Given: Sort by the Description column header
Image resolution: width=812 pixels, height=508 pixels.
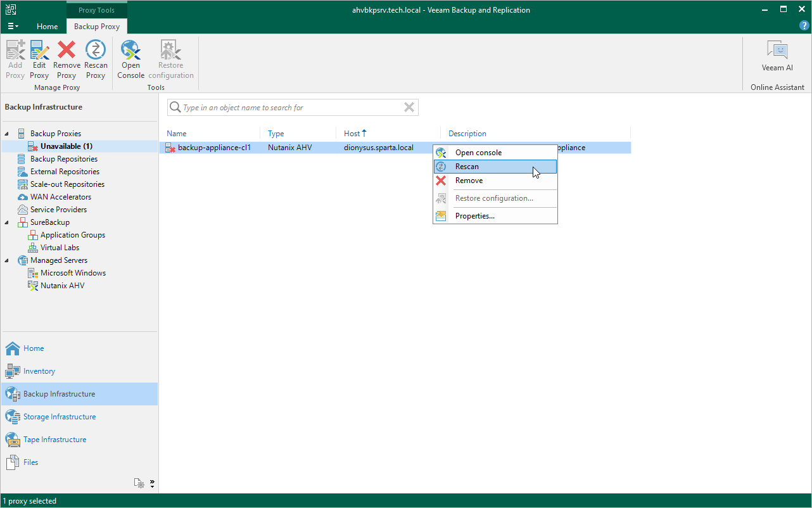Looking at the screenshot, I should click(467, 134).
